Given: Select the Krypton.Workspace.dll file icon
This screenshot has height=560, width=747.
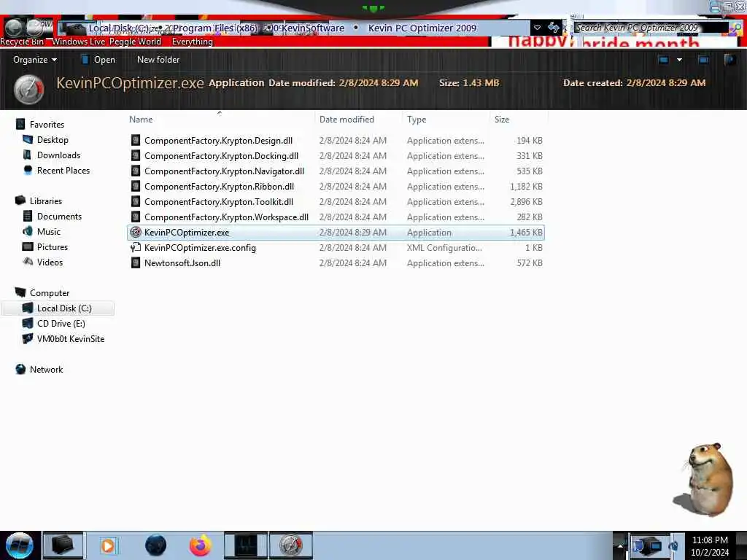Looking at the screenshot, I should [x=136, y=217].
